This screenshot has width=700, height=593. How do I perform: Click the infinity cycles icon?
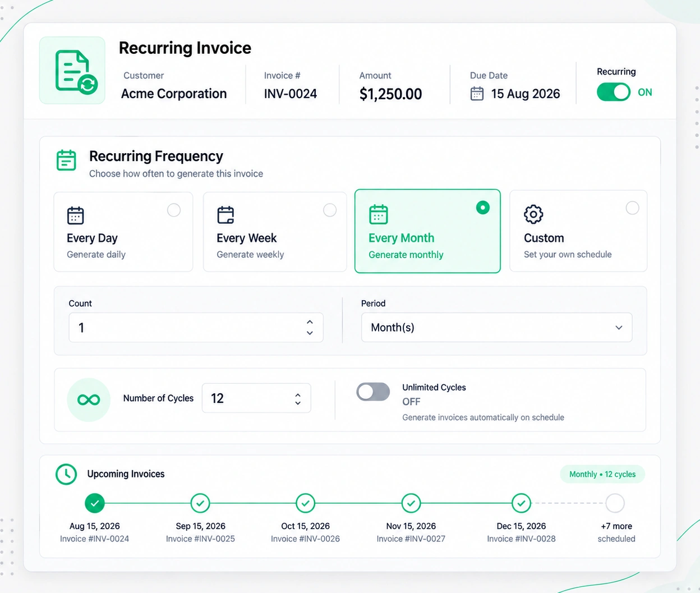[x=89, y=399]
